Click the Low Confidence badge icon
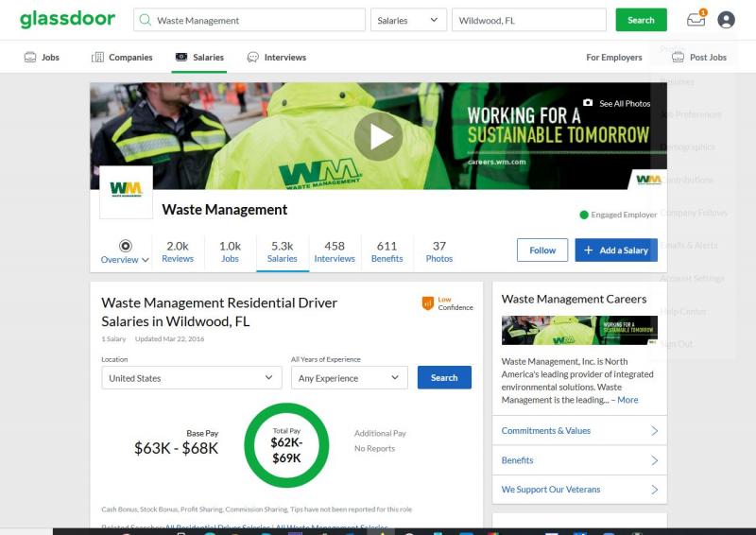The image size is (756, 535). pos(428,303)
